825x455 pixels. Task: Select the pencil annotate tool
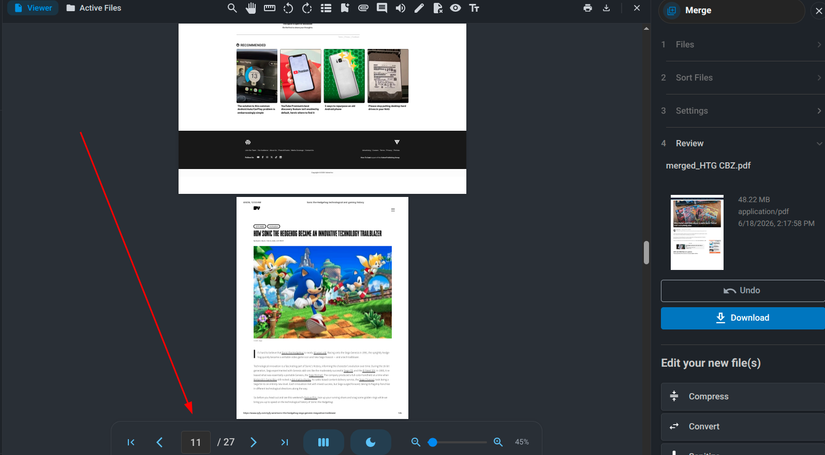(x=419, y=8)
